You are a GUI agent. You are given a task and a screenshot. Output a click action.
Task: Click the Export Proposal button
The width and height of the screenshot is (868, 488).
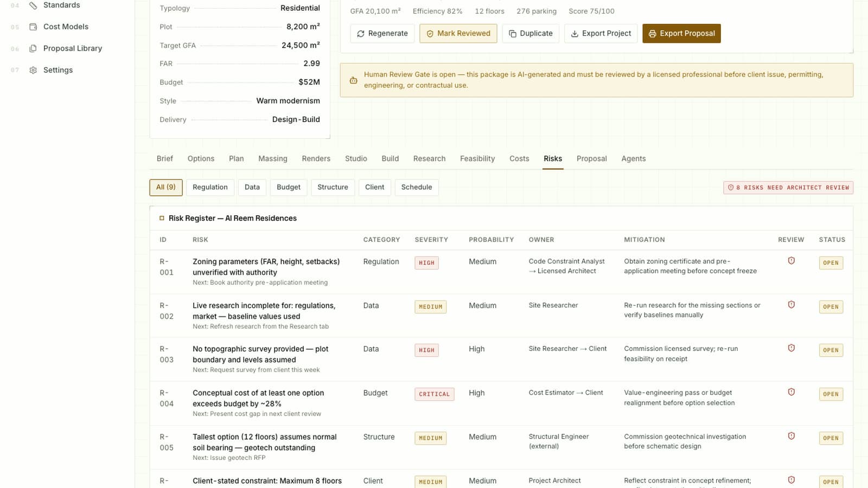click(681, 34)
